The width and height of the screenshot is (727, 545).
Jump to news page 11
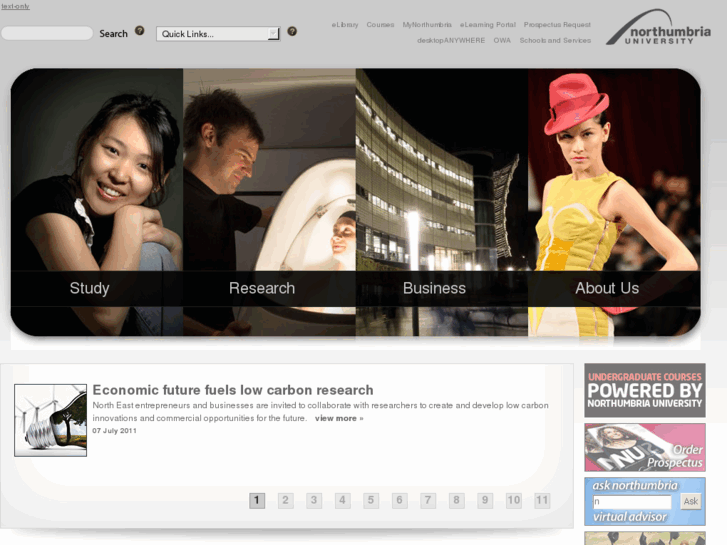[542, 500]
